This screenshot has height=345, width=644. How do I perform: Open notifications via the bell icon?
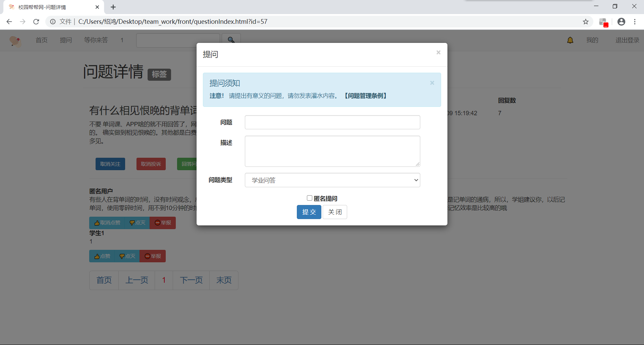[570, 40]
